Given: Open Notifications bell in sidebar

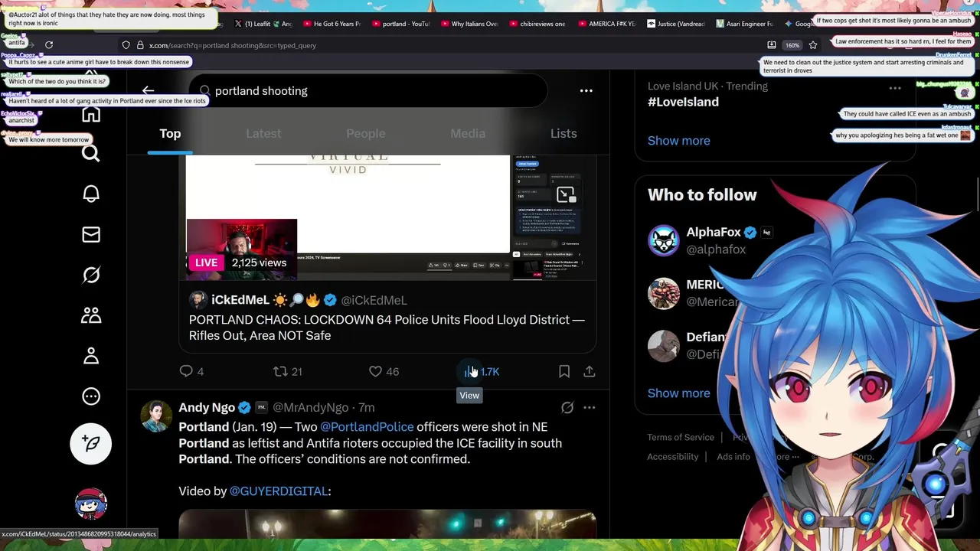Looking at the screenshot, I should click(x=91, y=194).
